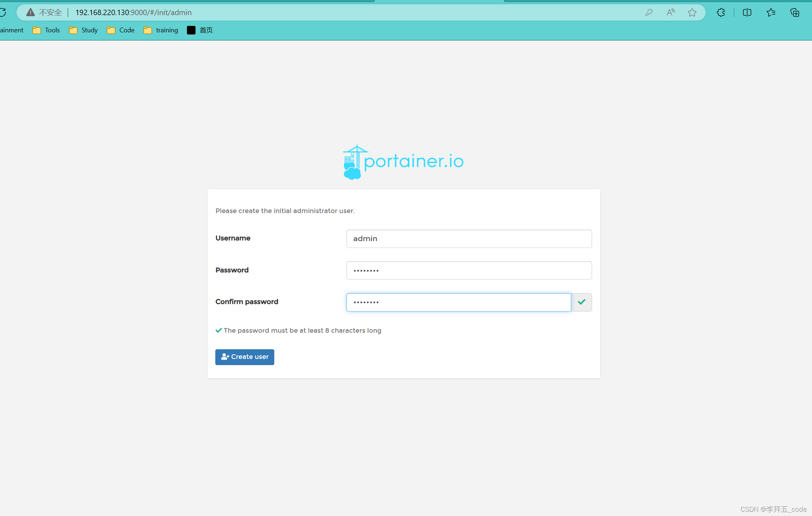This screenshot has height=516, width=812.
Task: Add page to favorites star icon
Action: pyautogui.click(x=692, y=13)
